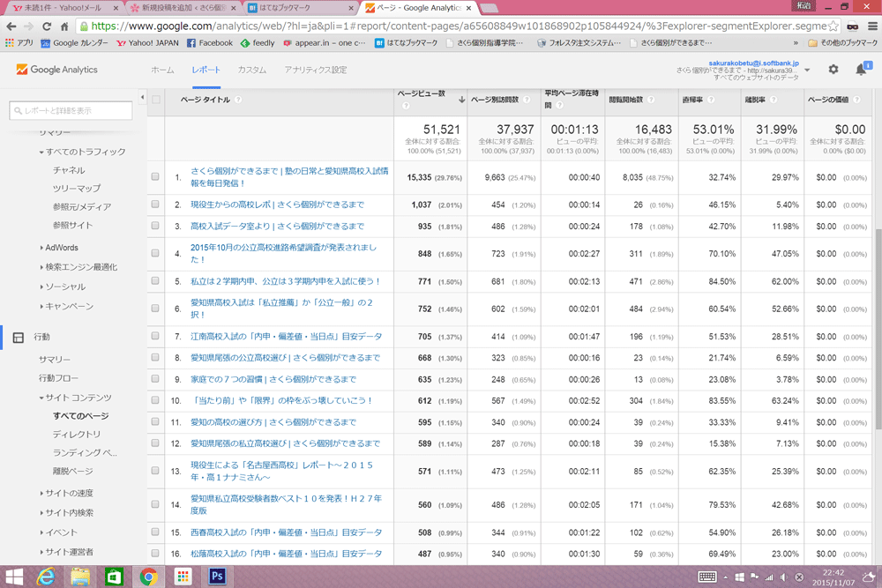Screen dimensions: 882x588
Task: Click the 行動 section icon in sidebar
Action: pyautogui.click(x=18, y=337)
